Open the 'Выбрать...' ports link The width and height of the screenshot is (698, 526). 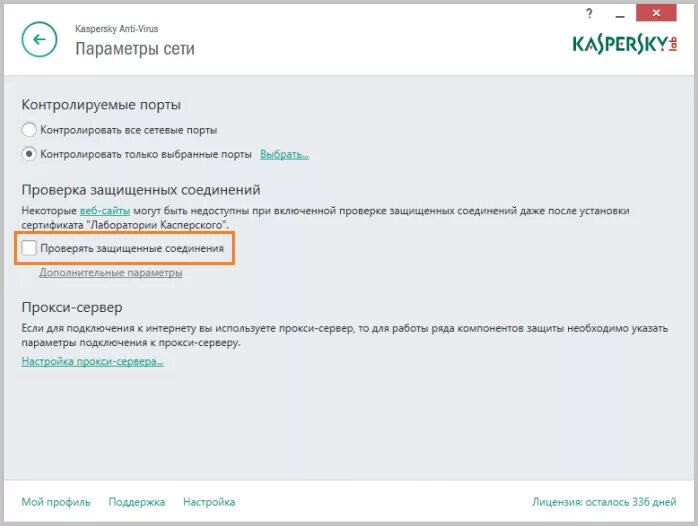point(284,154)
